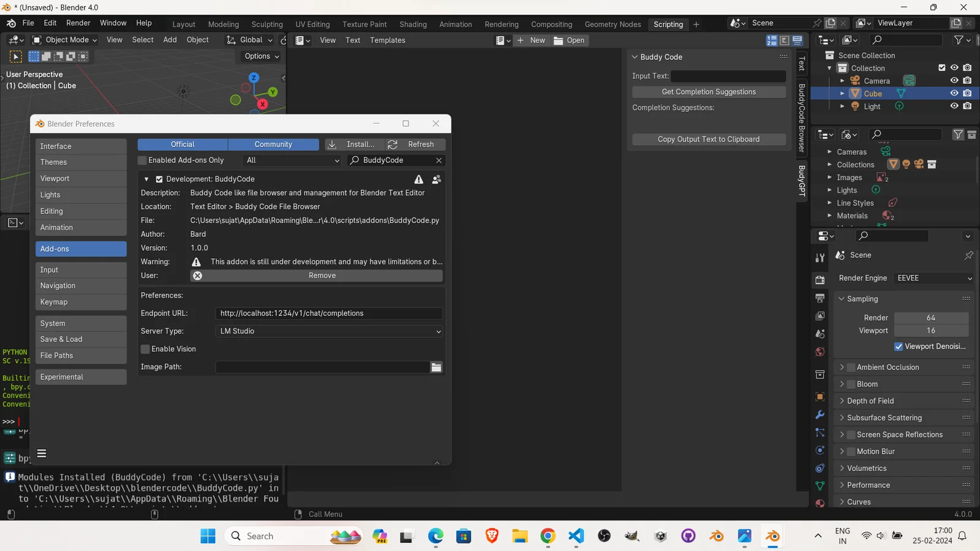Screen dimensions: 980x551
Task: Change the Render Engine from EEVEE
Action: tap(932, 278)
